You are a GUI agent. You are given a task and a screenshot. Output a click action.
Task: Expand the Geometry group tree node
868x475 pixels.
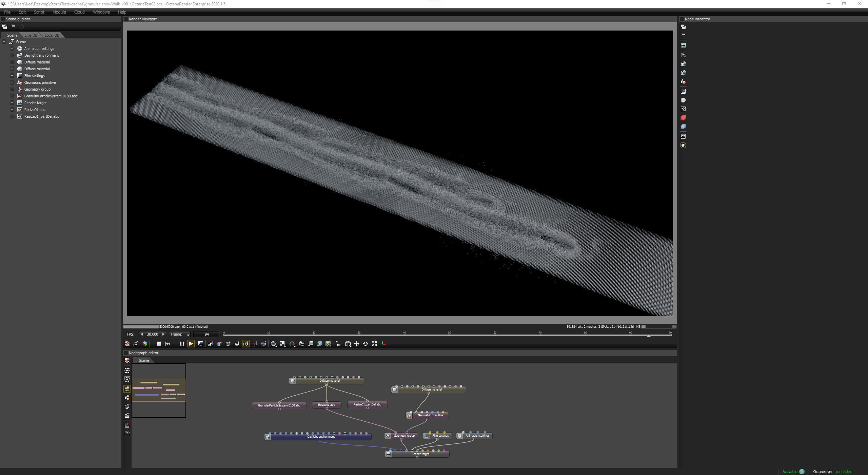click(12, 89)
